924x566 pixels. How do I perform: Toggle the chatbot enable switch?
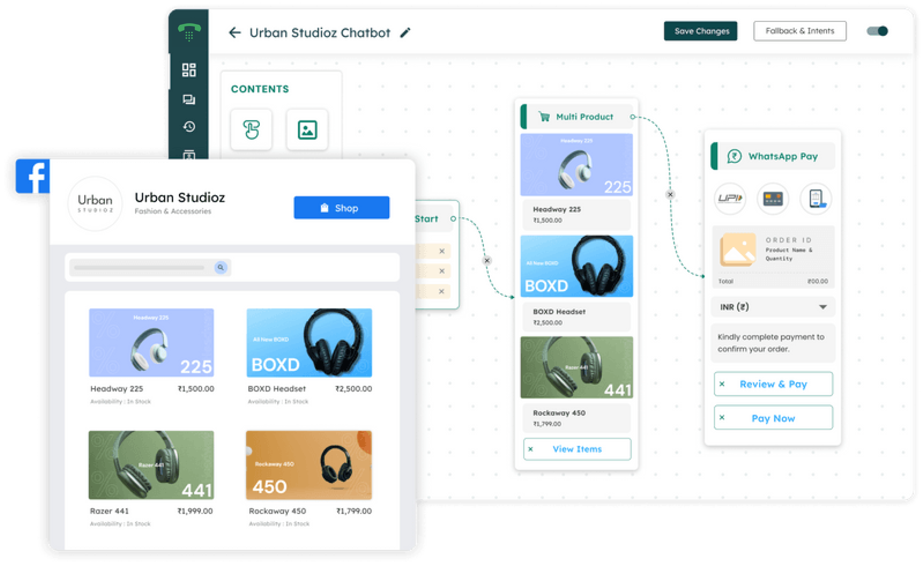pyautogui.click(x=877, y=31)
